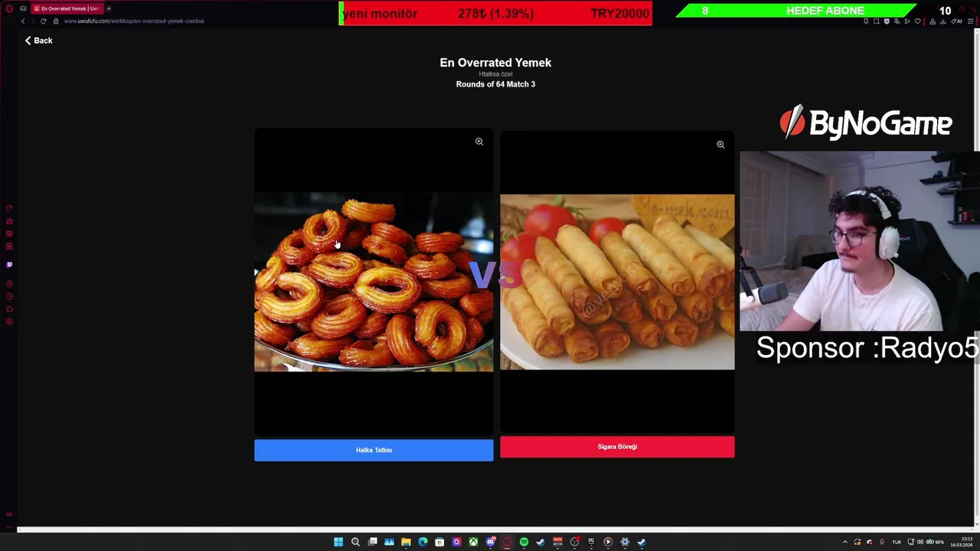Open the Pinboards toolbar icon
Screen dimensions: 980x551
866,21
